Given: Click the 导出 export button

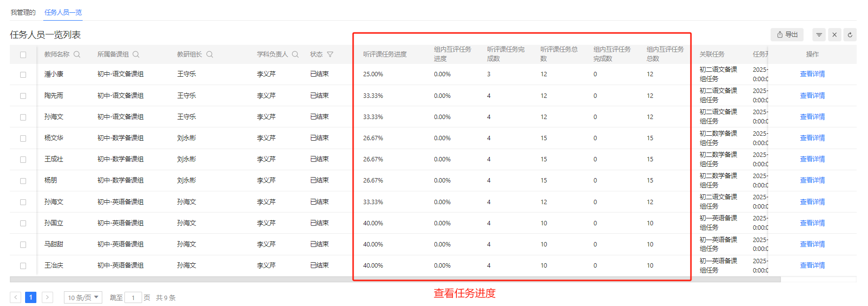Looking at the screenshot, I should [787, 35].
